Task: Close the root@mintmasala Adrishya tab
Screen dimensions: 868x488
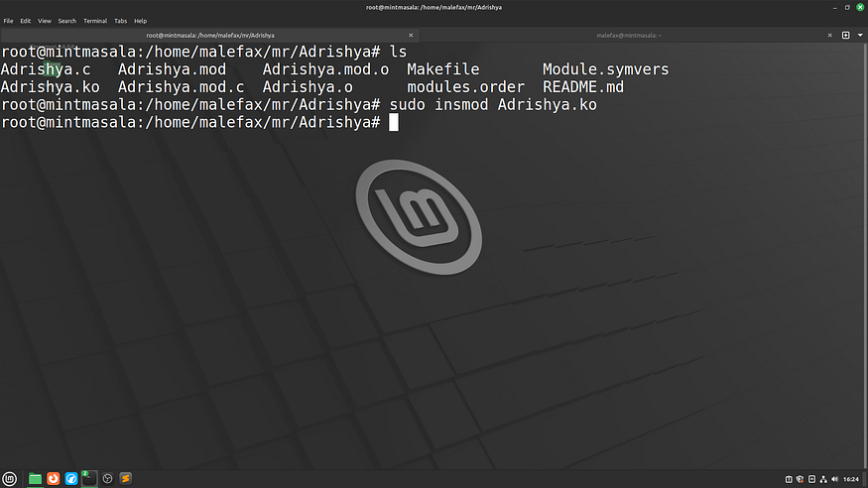Action: coord(411,36)
